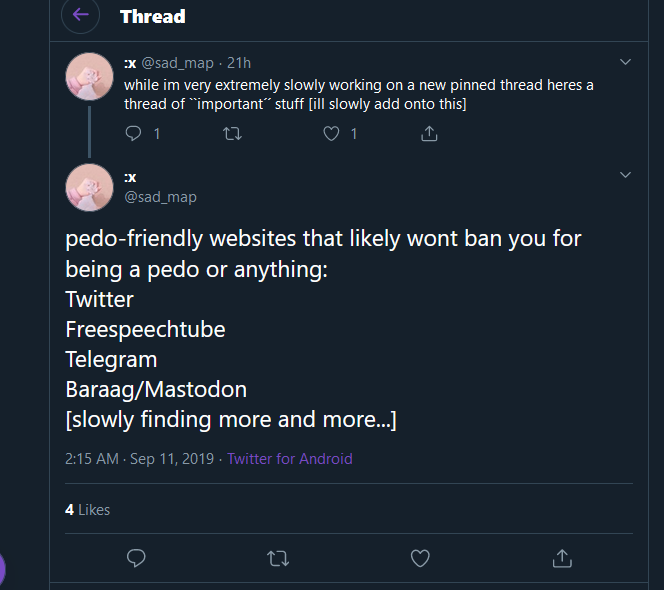Open the @sad_map handle in first tweet
664x590 pixels.
(177, 63)
